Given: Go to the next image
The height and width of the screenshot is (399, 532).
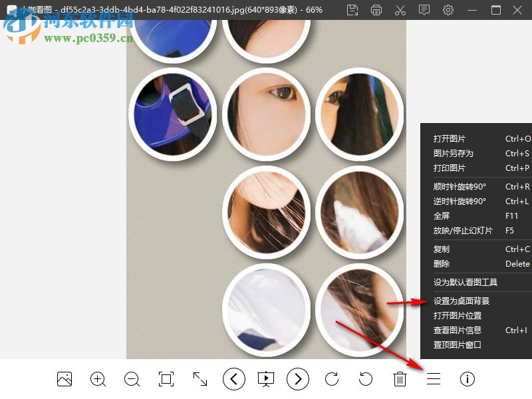Looking at the screenshot, I should pyautogui.click(x=298, y=379).
